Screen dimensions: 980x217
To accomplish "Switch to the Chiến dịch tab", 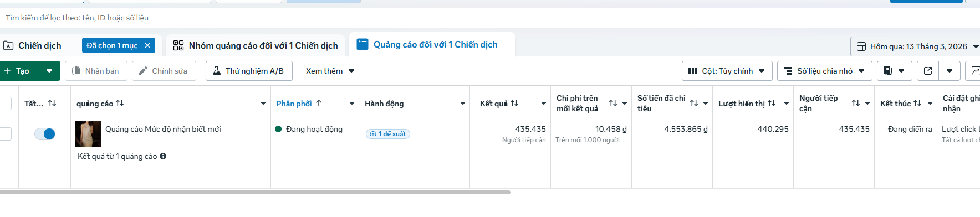I will pyautogui.click(x=40, y=45).
